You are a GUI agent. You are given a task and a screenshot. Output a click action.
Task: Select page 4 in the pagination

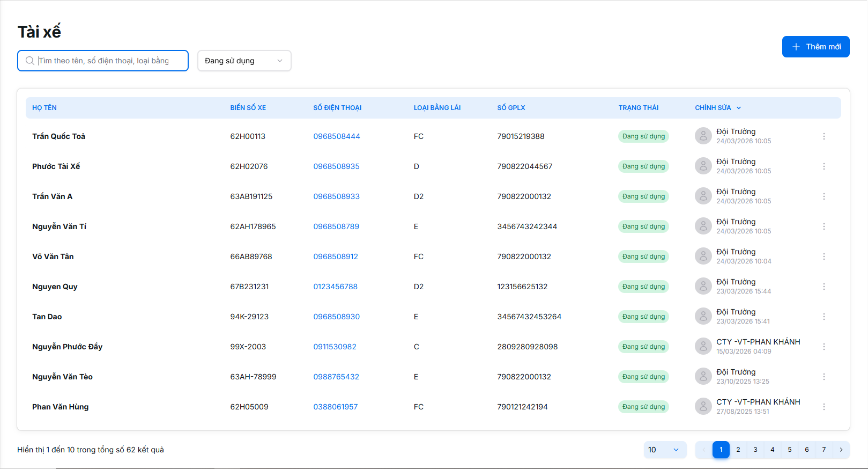pyautogui.click(x=772, y=450)
